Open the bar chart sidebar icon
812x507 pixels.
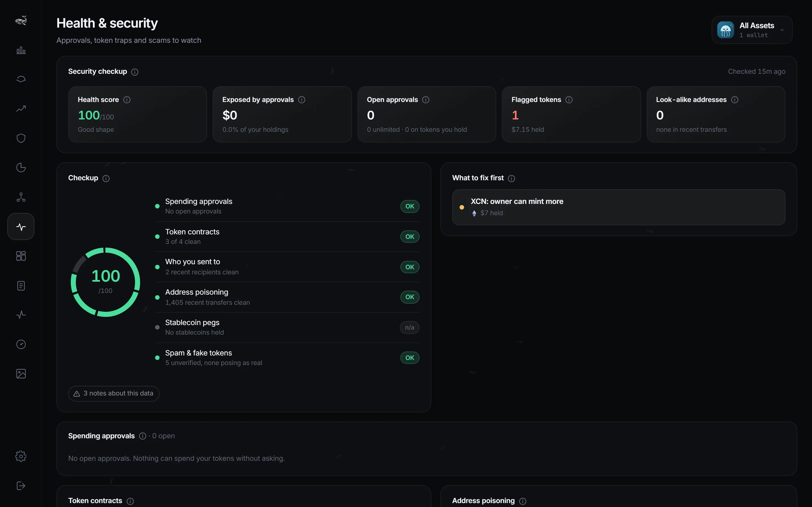tap(21, 50)
